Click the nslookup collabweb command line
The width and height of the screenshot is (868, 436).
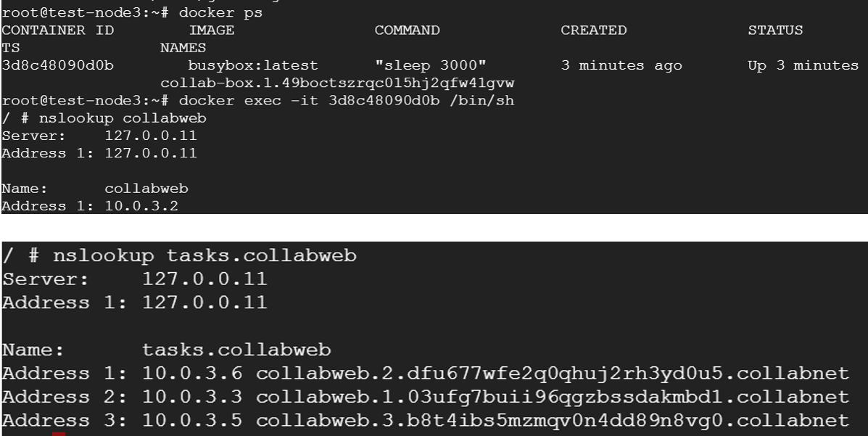[x=104, y=118]
